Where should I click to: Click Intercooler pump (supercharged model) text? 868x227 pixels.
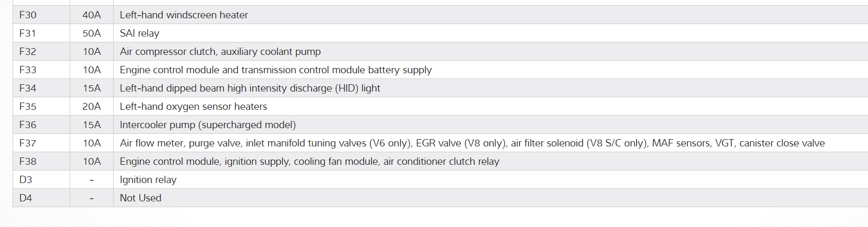[x=207, y=125]
